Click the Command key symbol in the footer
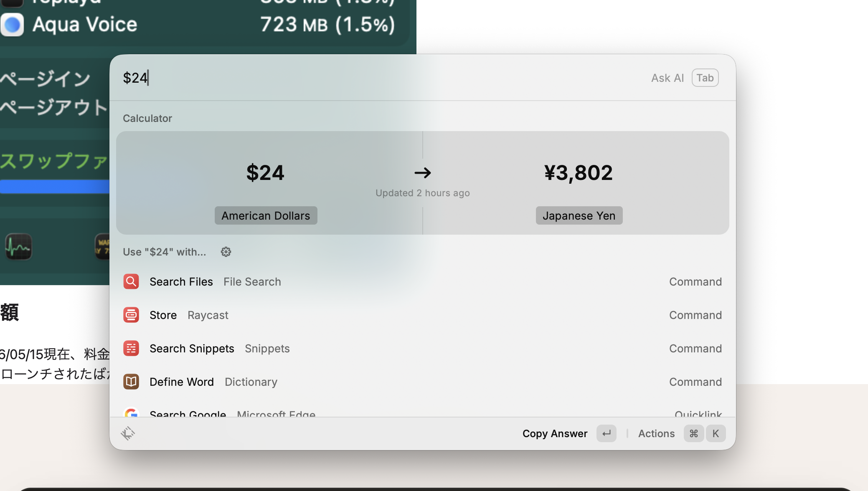The image size is (868, 491). pyautogui.click(x=694, y=433)
